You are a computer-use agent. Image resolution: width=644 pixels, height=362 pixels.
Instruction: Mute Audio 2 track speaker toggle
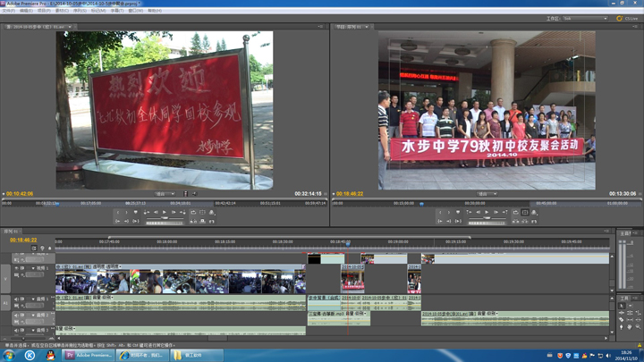[x=16, y=315]
